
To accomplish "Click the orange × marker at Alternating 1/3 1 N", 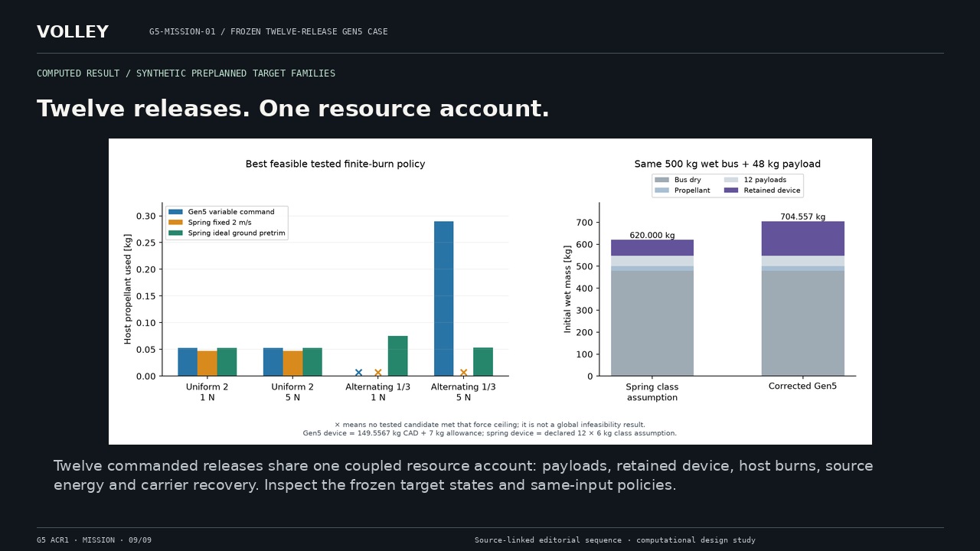I will (378, 373).
